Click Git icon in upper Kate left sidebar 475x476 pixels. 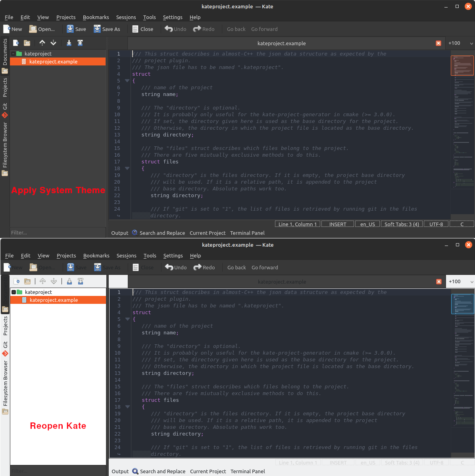[x=5, y=115]
